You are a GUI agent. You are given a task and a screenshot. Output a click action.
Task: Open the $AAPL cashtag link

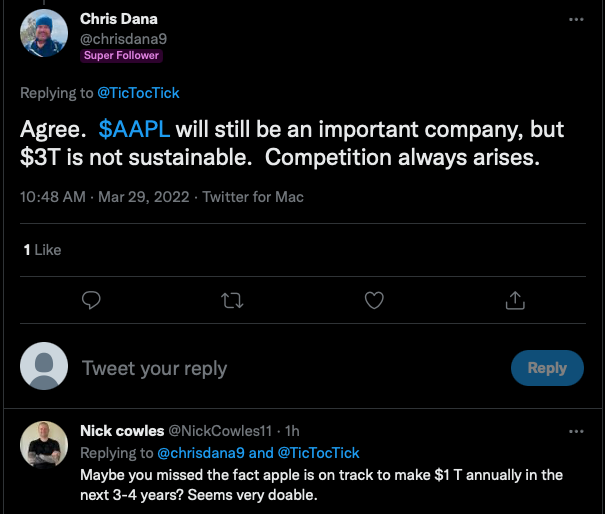click(134, 130)
